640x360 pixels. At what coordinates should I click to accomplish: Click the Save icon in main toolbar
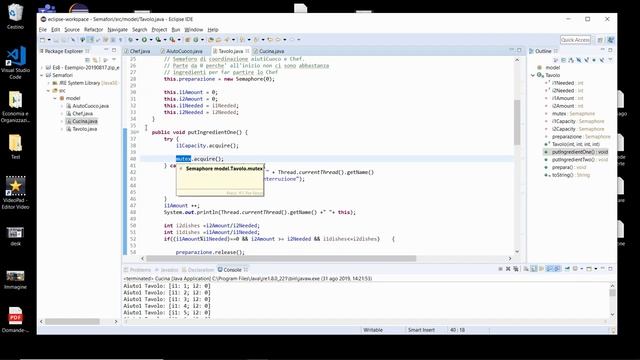56,40
